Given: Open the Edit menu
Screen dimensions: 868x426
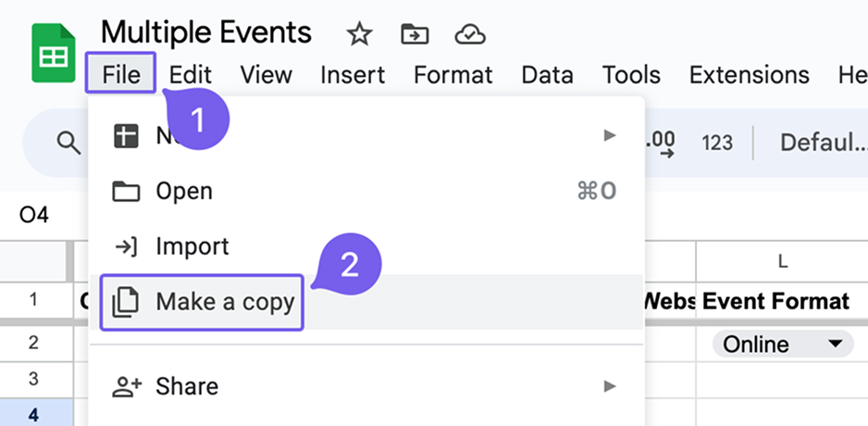Looking at the screenshot, I should tap(191, 75).
